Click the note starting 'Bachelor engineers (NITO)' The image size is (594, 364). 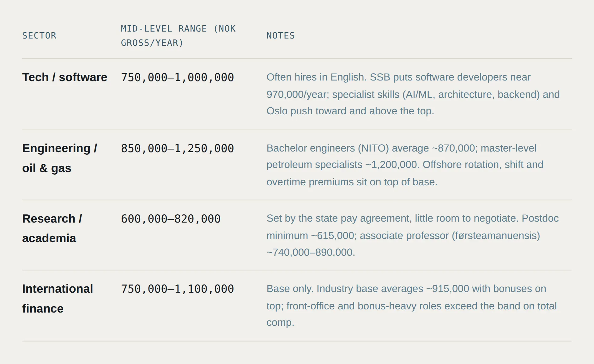tap(405, 165)
